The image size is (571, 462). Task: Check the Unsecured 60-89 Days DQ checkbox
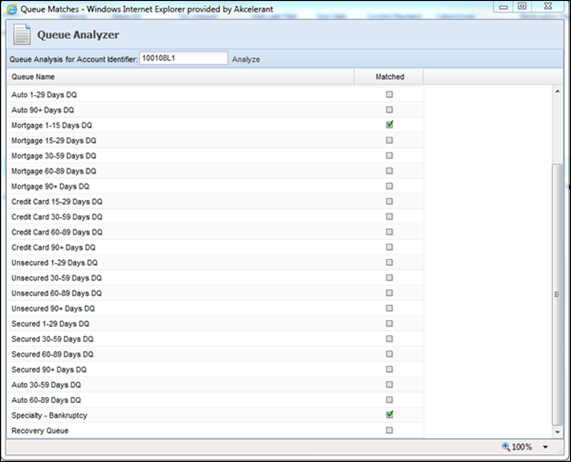[389, 293]
